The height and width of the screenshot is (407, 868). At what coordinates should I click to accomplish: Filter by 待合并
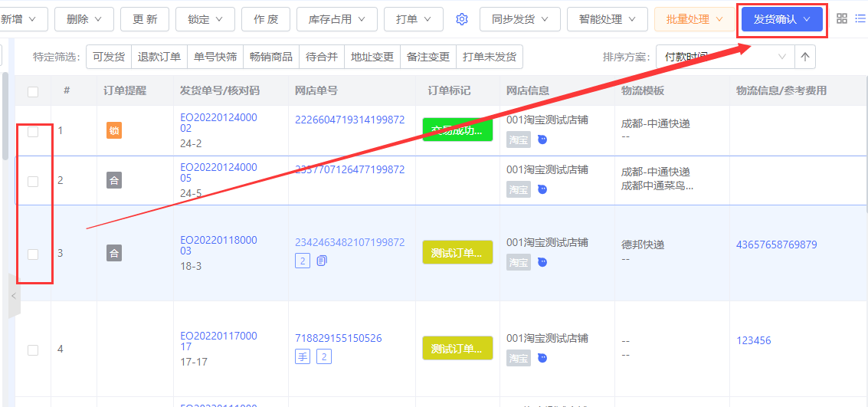point(322,57)
